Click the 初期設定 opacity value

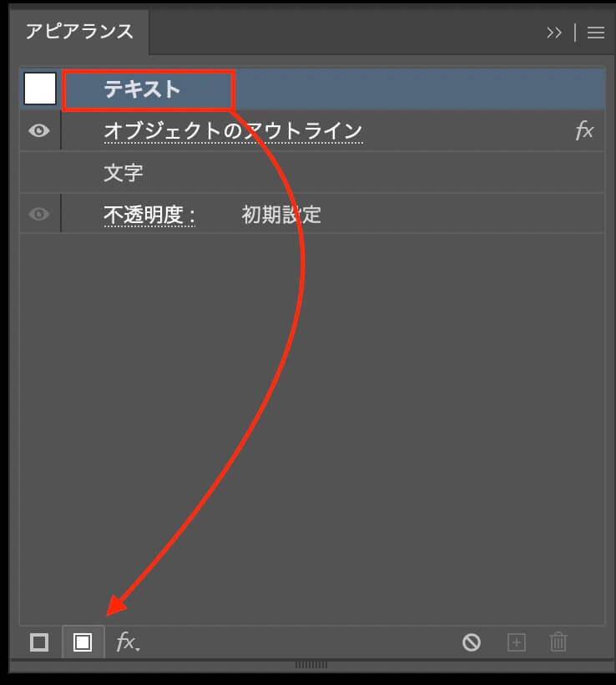click(281, 215)
